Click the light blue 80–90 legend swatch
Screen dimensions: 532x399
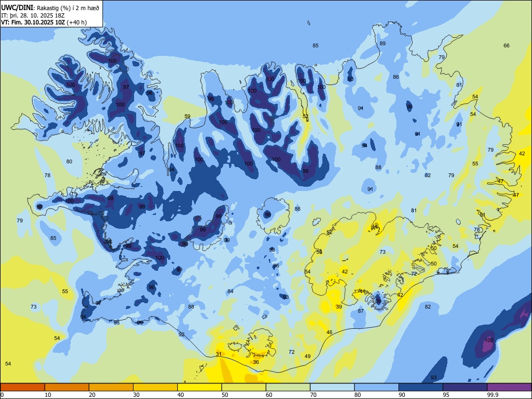click(x=377, y=387)
